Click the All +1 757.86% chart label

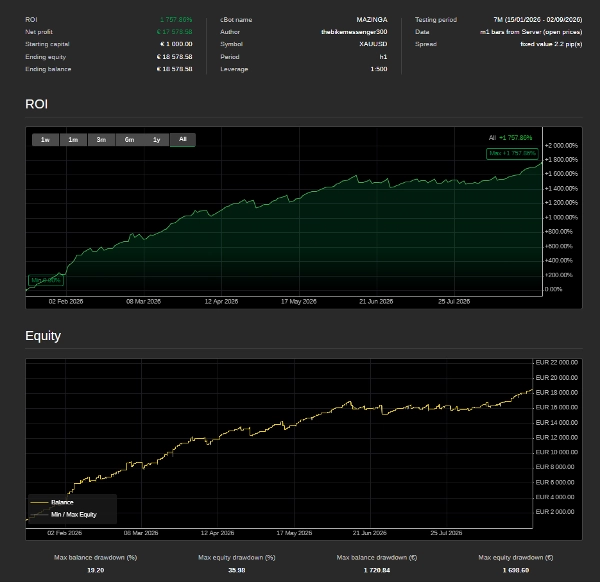pos(510,138)
